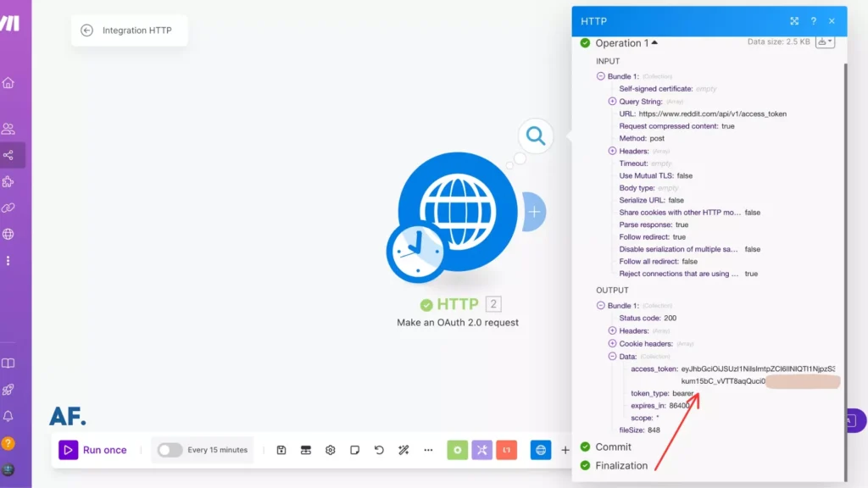Add another module with the plus handle

[534, 211]
